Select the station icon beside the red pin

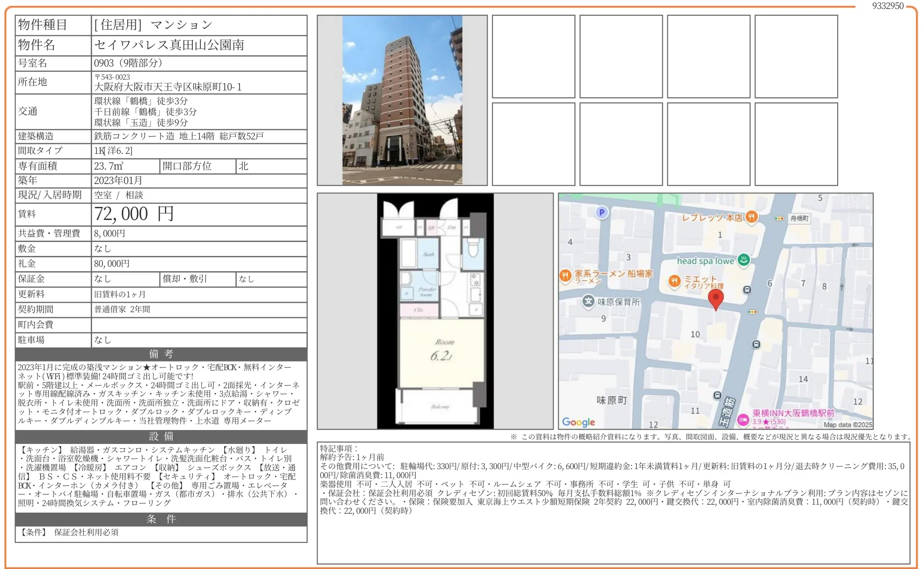click(x=747, y=289)
